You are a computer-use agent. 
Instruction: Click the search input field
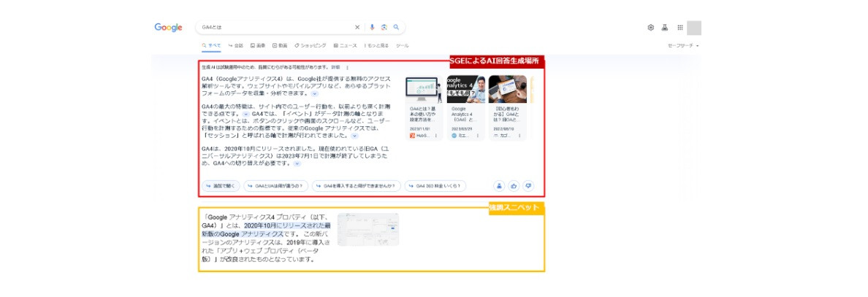[278, 28]
